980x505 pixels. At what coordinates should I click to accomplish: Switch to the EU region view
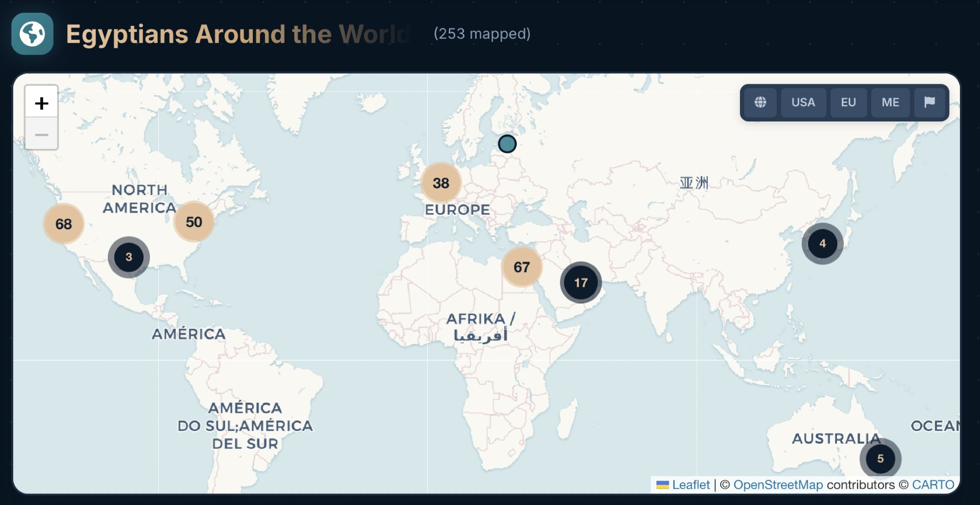pos(848,102)
